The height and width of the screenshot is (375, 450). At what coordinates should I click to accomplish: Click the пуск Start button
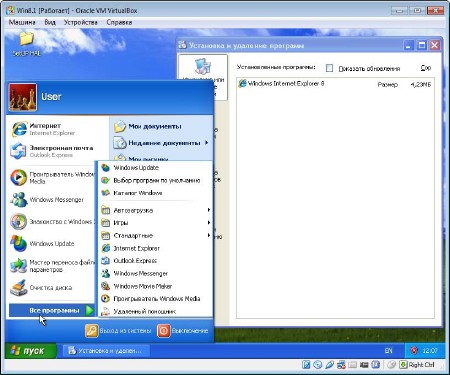point(30,351)
